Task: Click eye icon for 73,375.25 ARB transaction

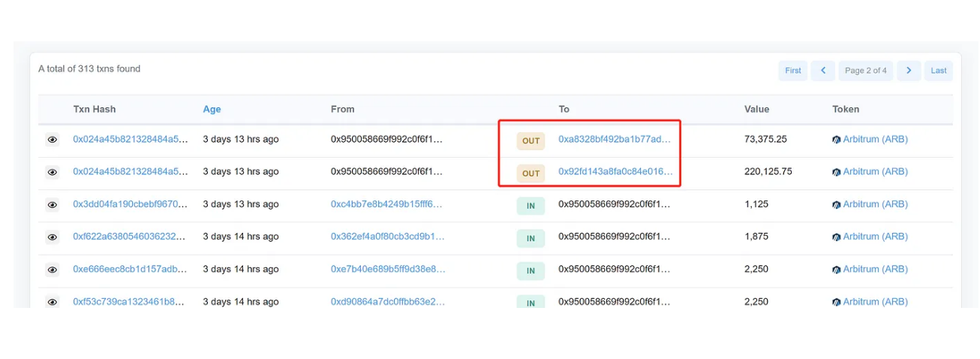Action: point(52,140)
